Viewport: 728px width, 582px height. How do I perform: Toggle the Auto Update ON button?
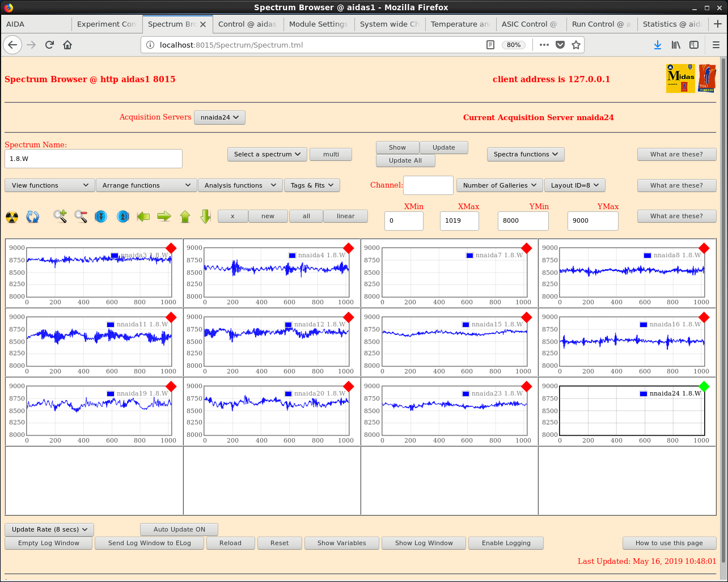click(x=179, y=529)
